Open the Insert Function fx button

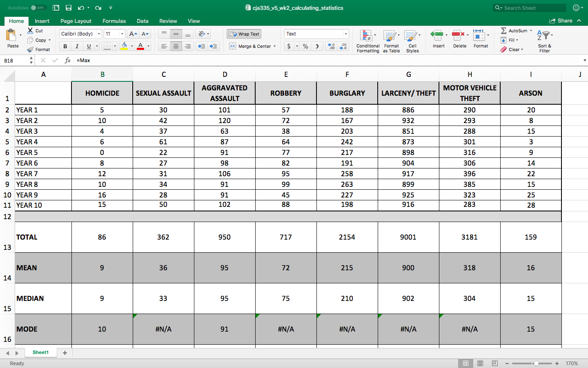pyautogui.click(x=68, y=61)
